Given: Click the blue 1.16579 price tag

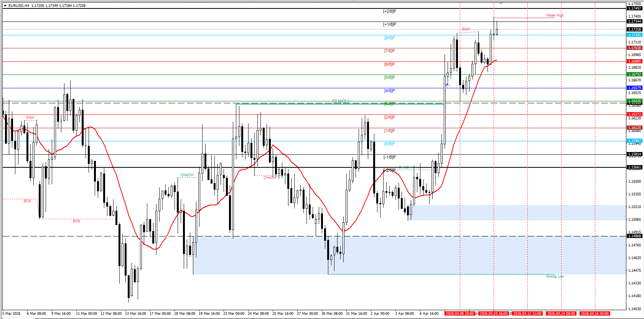Looking at the screenshot, I should [x=634, y=88].
